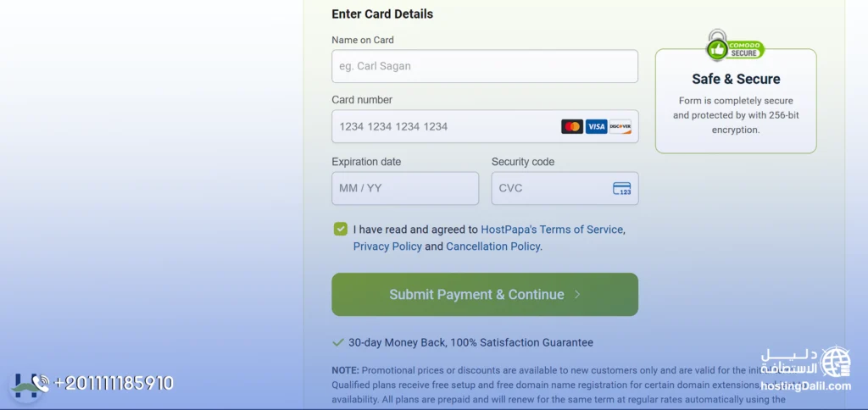The height and width of the screenshot is (410, 868).
Task: Click the Mastercard logo icon
Action: (572, 127)
